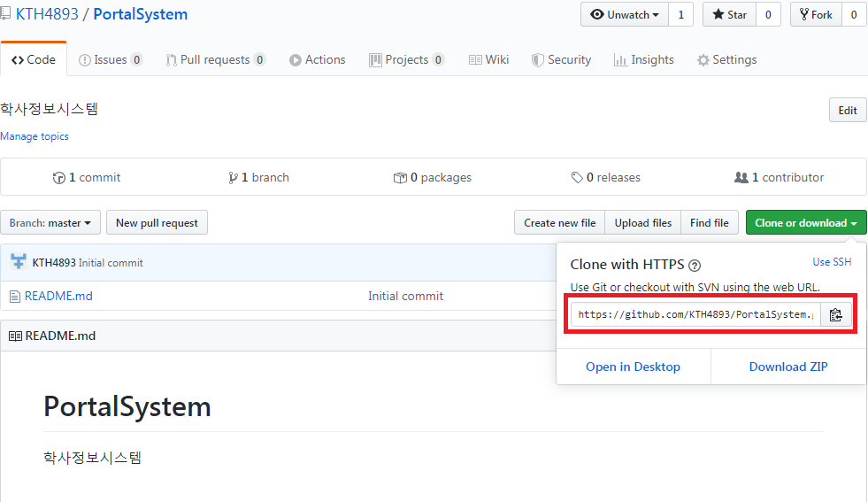The width and height of the screenshot is (868, 502).
Task: Open the 0 releases link
Action: (x=605, y=177)
